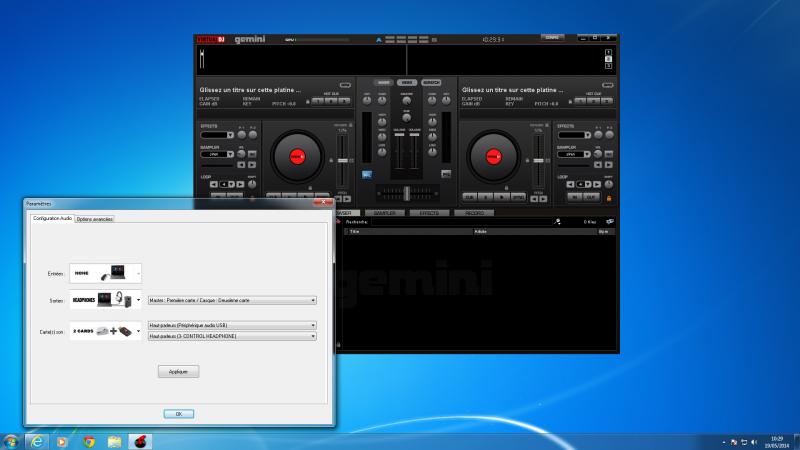
Task: Click the crossfader in the mixer
Action: click(x=406, y=192)
